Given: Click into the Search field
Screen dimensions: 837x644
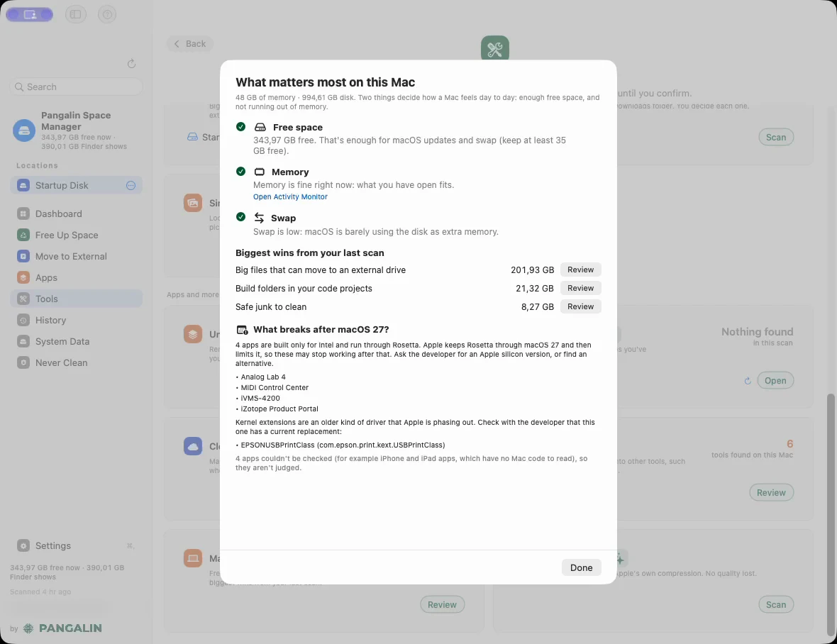Looking at the screenshot, I should [76, 87].
